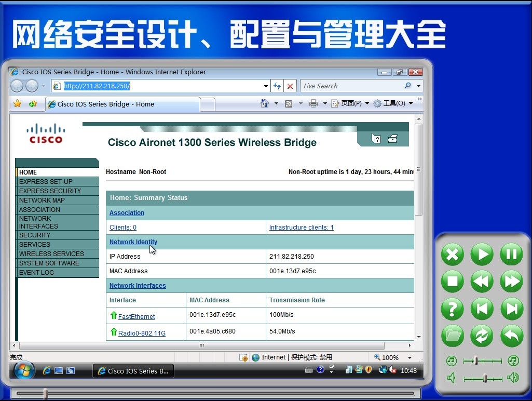Open the FastEthernet interface link
Screen dimensions: 532x401
tap(137, 316)
